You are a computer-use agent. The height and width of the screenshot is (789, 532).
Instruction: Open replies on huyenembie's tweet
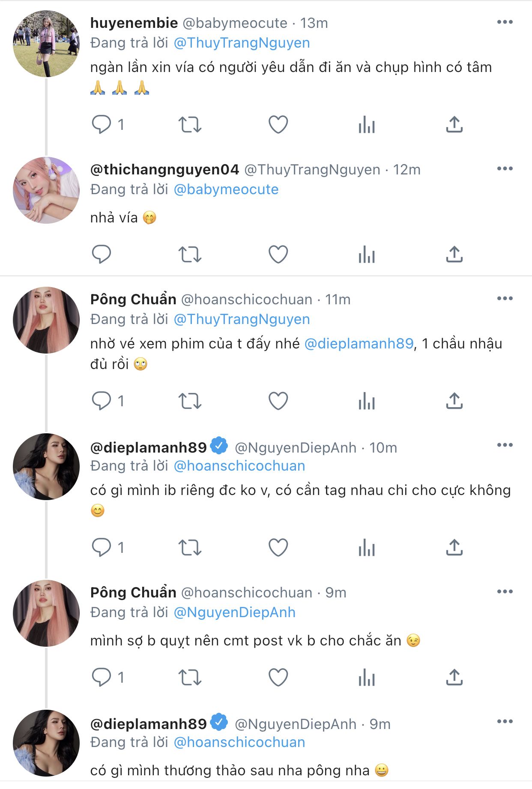(102, 125)
